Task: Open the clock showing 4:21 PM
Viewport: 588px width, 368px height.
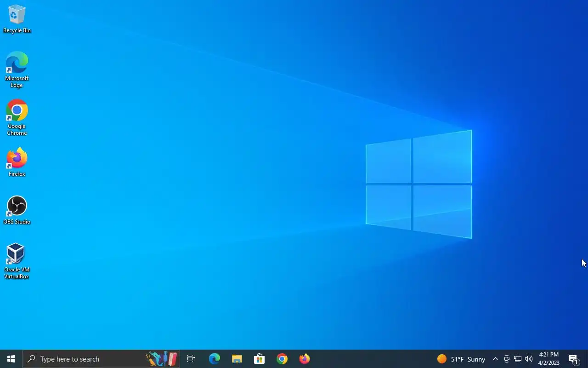Action: [x=549, y=359]
